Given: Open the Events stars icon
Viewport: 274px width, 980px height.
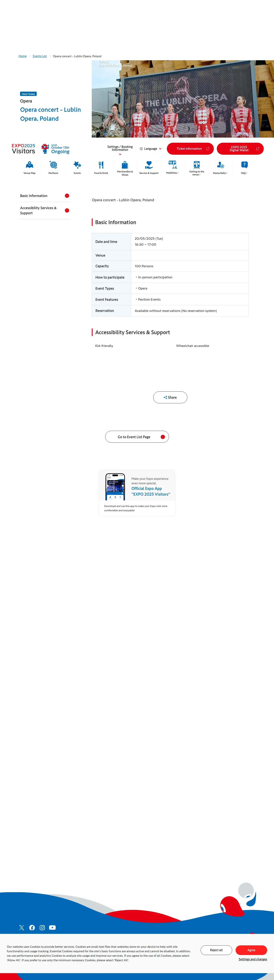Looking at the screenshot, I should (x=77, y=165).
